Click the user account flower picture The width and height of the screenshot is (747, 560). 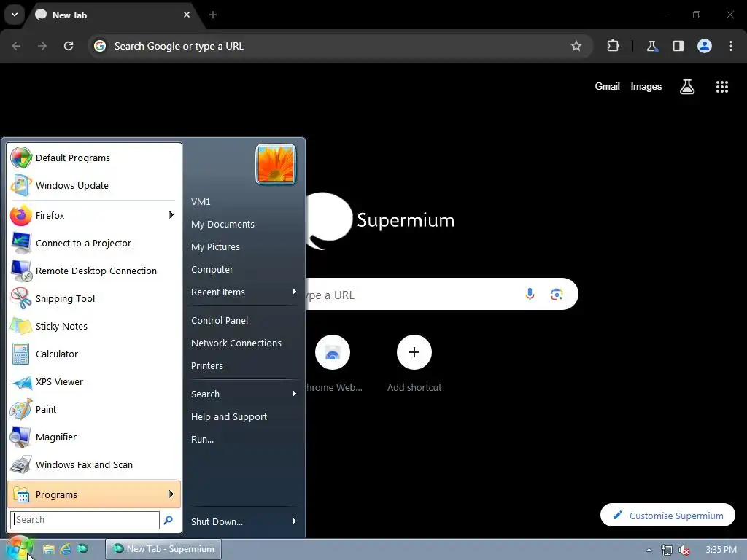[276, 164]
